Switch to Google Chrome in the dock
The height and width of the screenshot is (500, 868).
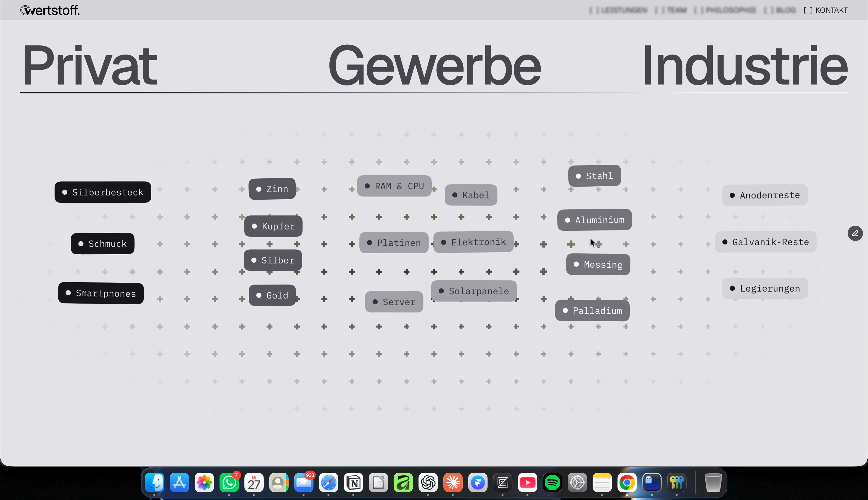pos(627,482)
